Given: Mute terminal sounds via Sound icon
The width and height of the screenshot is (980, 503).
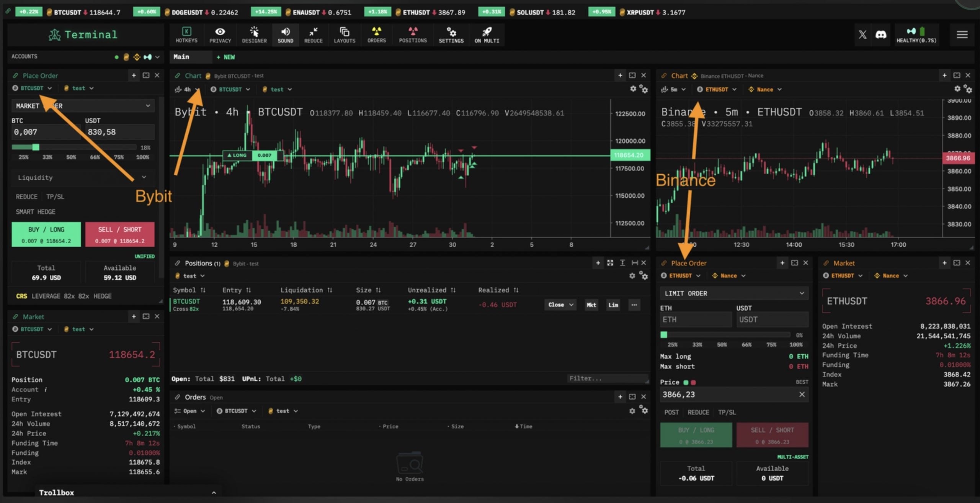Looking at the screenshot, I should click(285, 35).
